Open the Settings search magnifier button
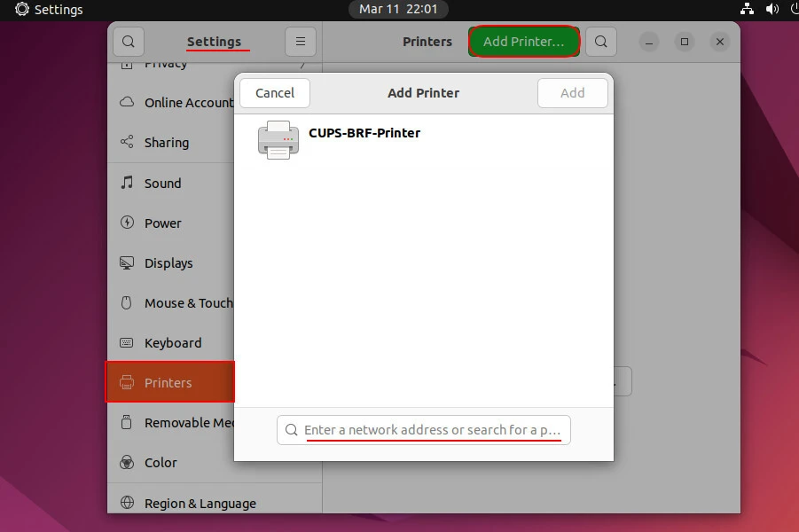The height and width of the screenshot is (532, 799). point(129,42)
